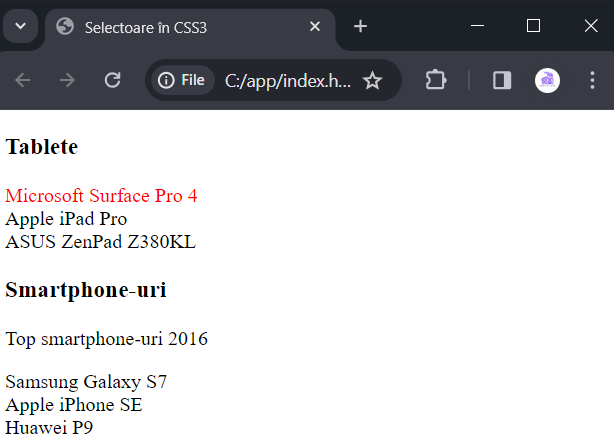Click the Smartphone-uri heading

(86, 290)
